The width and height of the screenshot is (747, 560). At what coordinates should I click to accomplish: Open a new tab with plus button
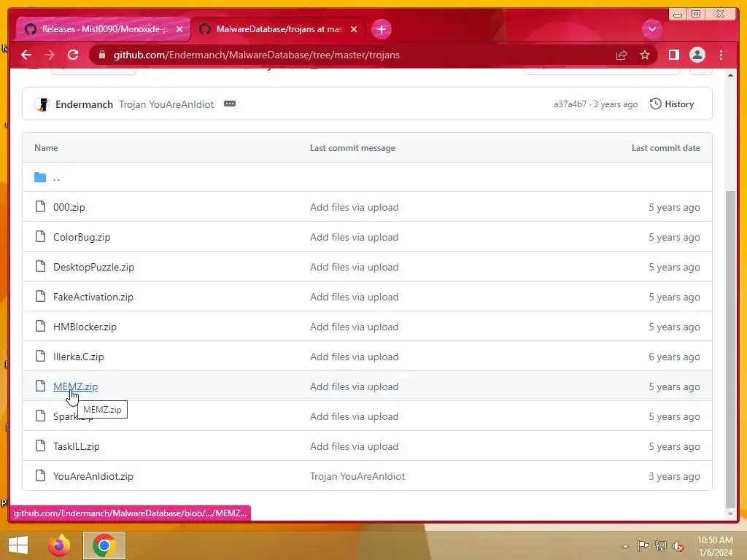coord(381,29)
